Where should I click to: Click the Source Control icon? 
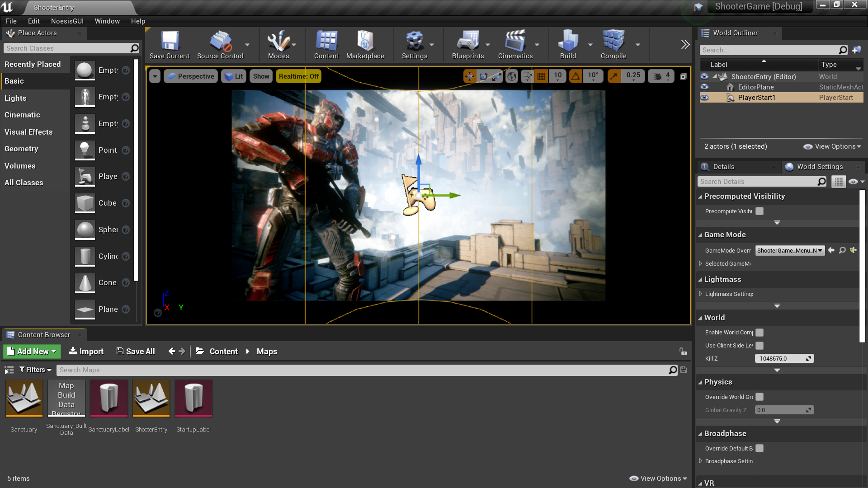[220, 44]
